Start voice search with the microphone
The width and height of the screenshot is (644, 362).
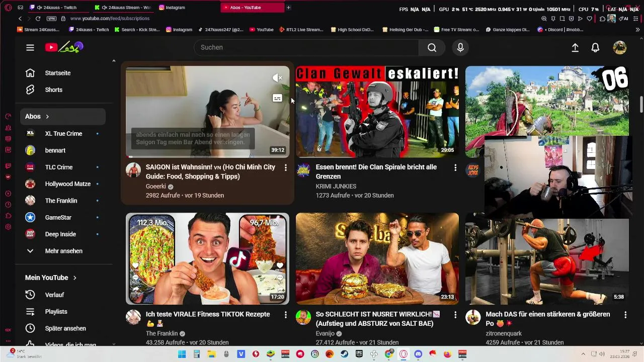(x=460, y=47)
